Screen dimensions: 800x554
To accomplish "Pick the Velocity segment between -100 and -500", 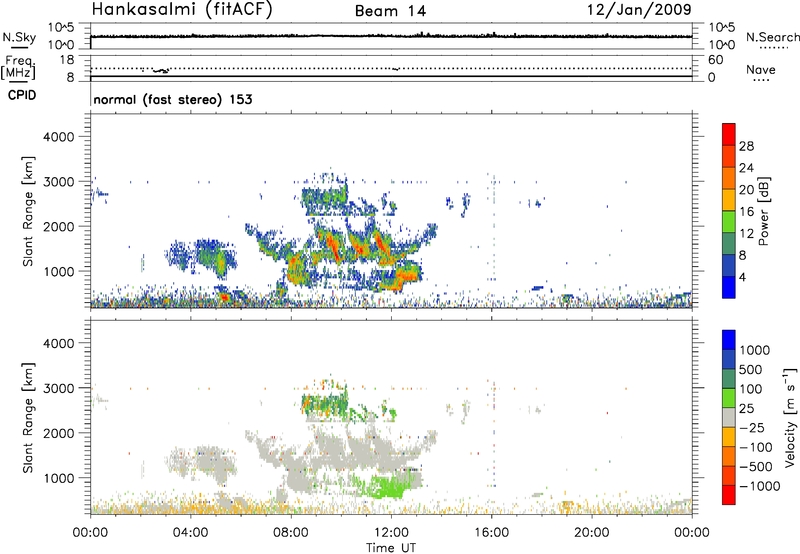I will tap(729, 456).
